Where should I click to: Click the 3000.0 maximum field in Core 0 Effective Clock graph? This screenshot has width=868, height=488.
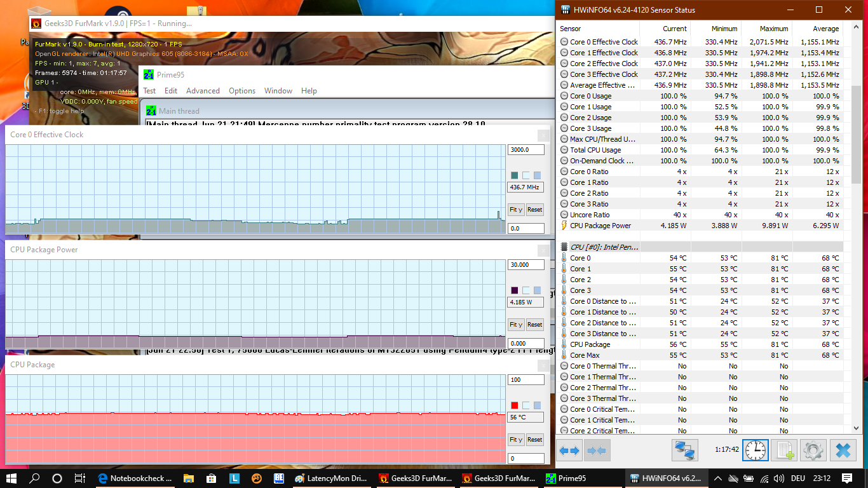click(526, 150)
